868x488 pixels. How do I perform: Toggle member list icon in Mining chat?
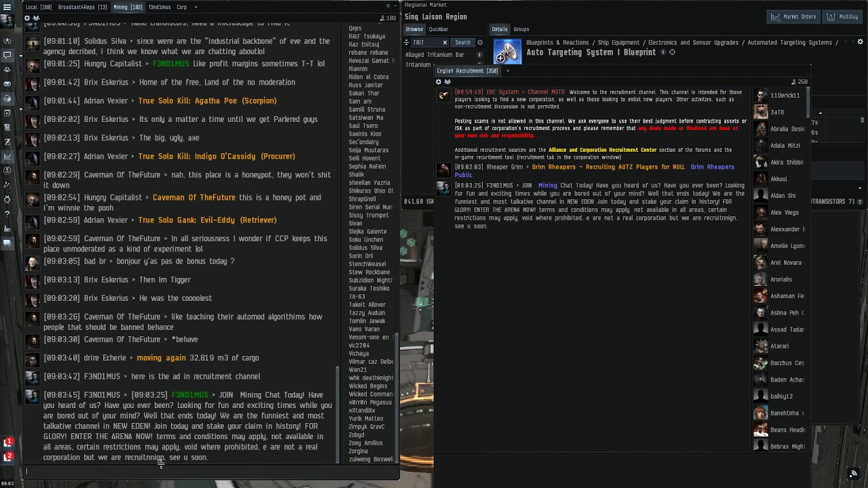[37, 18]
